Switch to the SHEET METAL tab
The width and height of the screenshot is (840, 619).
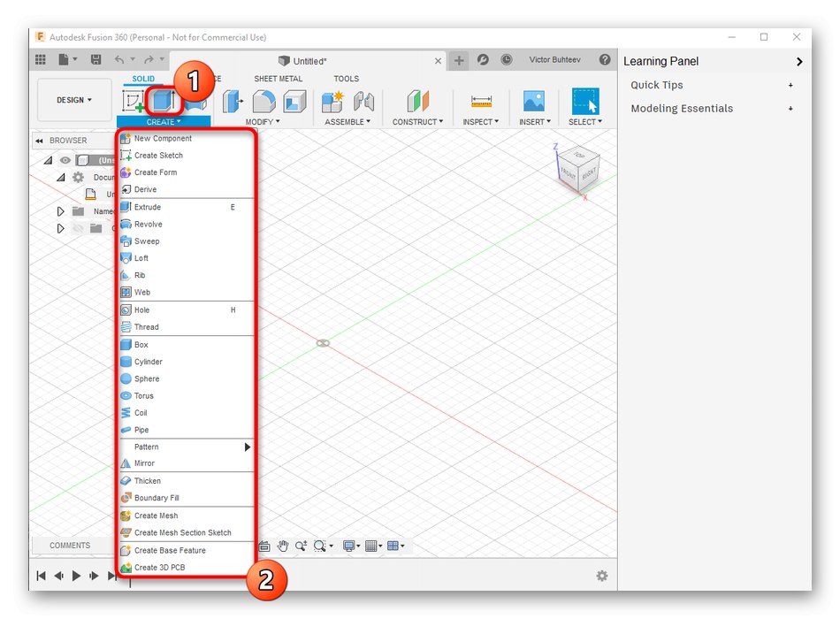click(x=278, y=79)
